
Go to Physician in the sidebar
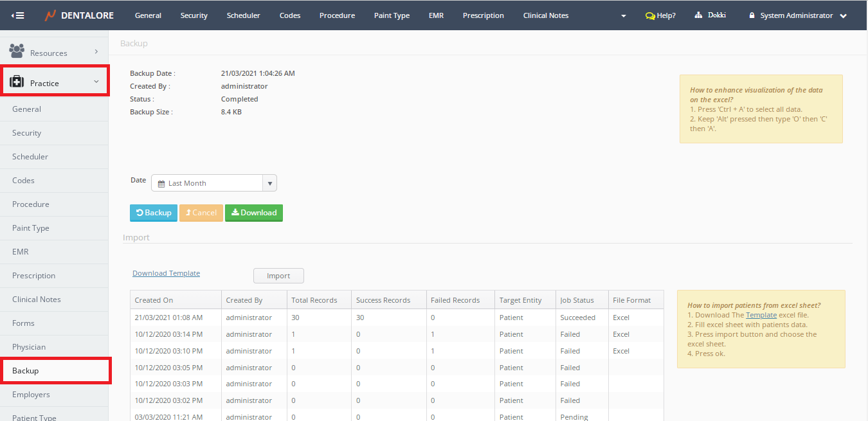(x=29, y=347)
